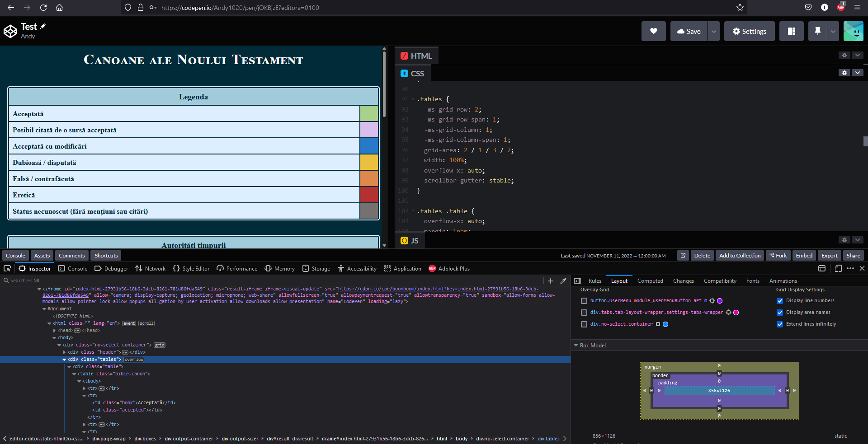Collapse the Box Model section
Viewport: 868px width, 444px height.
[x=576, y=346]
